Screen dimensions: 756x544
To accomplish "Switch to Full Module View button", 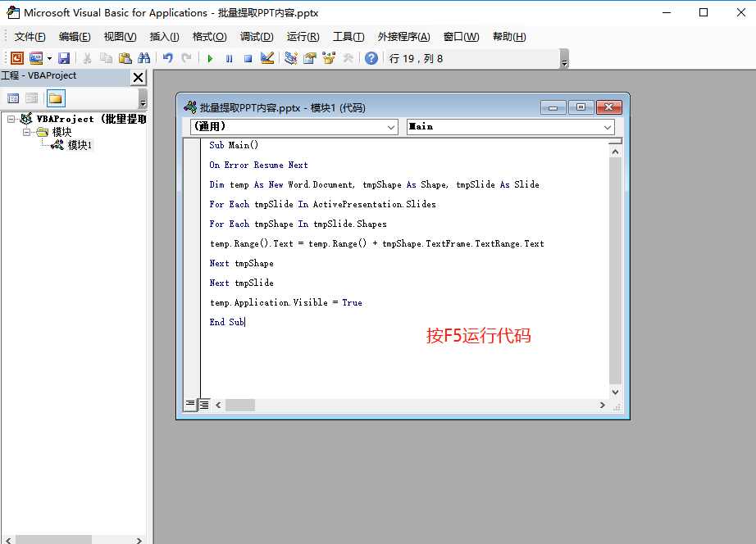I will pos(204,405).
